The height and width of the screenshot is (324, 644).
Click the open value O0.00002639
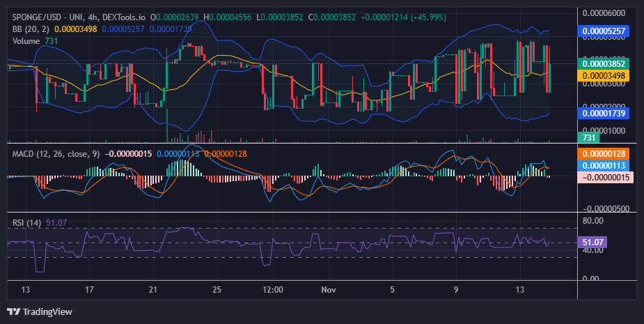click(x=174, y=17)
